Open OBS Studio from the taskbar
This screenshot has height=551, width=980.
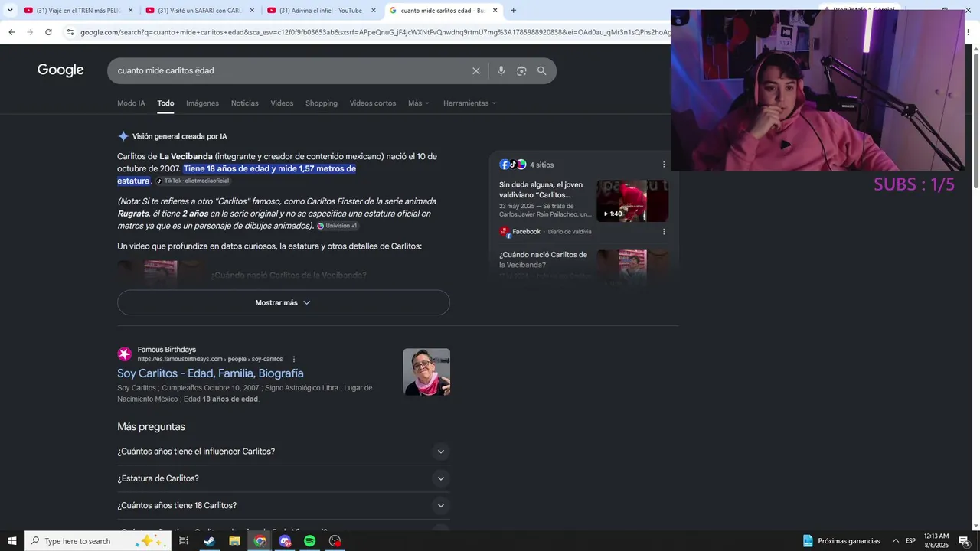[335, 541]
